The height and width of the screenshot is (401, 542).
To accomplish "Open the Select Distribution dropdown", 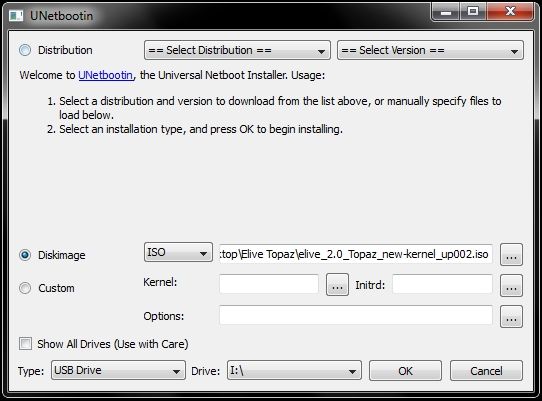I will pyautogui.click(x=237, y=50).
